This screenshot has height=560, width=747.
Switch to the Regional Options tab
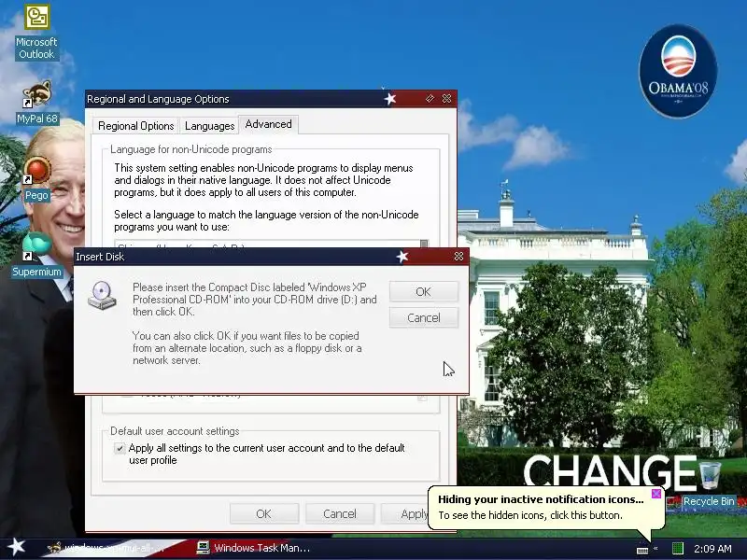point(135,126)
